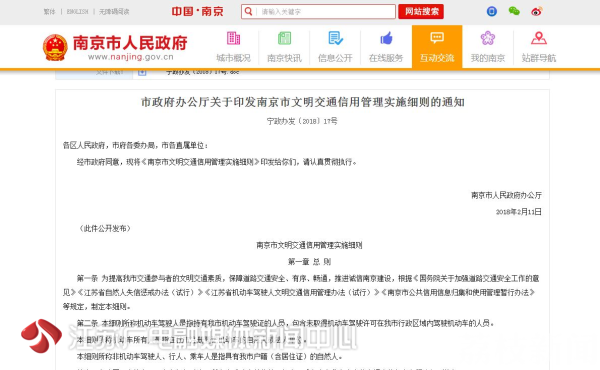
Task: Open 在线服务 navigation label
Action: (386, 58)
